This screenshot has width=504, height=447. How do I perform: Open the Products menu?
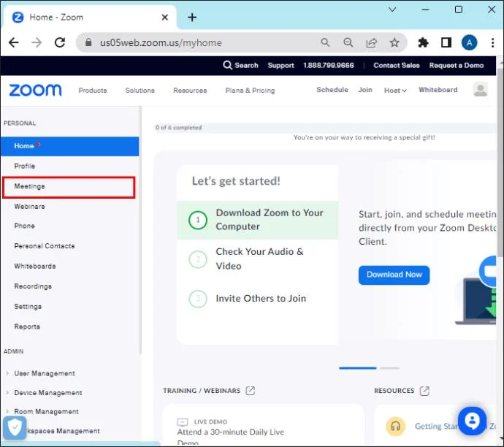tap(93, 91)
